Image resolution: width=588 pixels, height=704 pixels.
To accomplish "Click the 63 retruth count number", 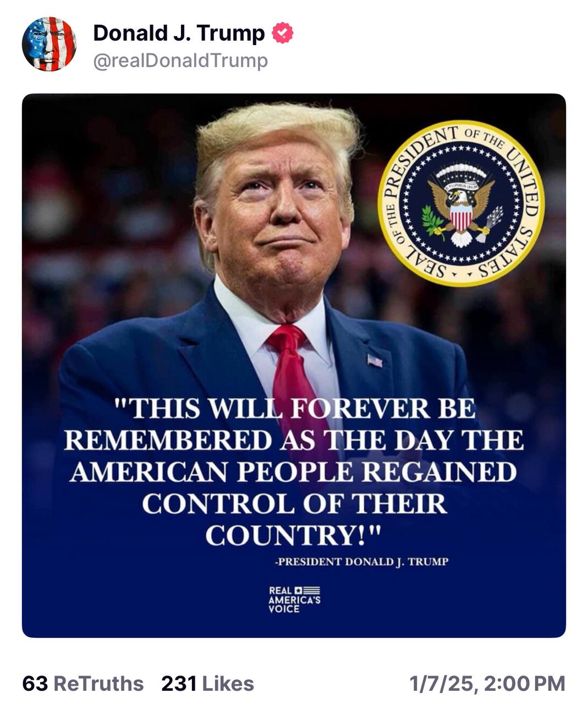I will (x=35, y=684).
